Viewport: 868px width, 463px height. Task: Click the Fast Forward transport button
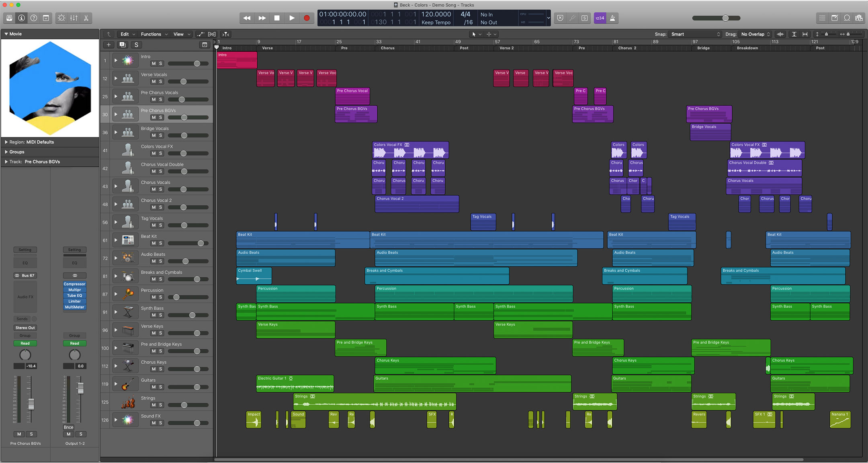(262, 18)
